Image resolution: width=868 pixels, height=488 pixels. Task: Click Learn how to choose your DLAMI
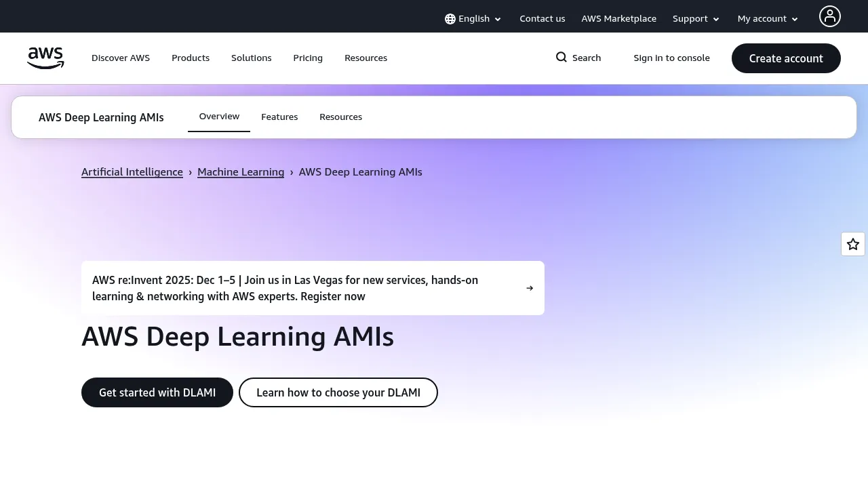[338, 392]
